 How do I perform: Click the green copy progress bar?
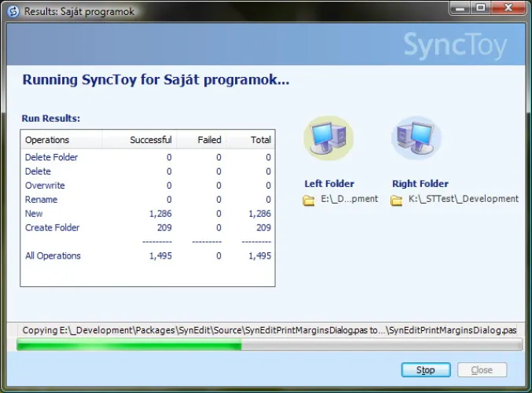pyautogui.click(x=270, y=344)
